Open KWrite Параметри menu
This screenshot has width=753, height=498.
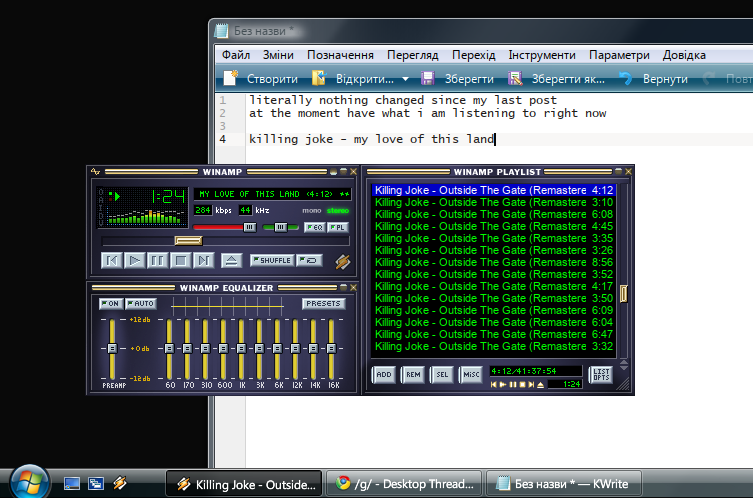click(619, 55)
